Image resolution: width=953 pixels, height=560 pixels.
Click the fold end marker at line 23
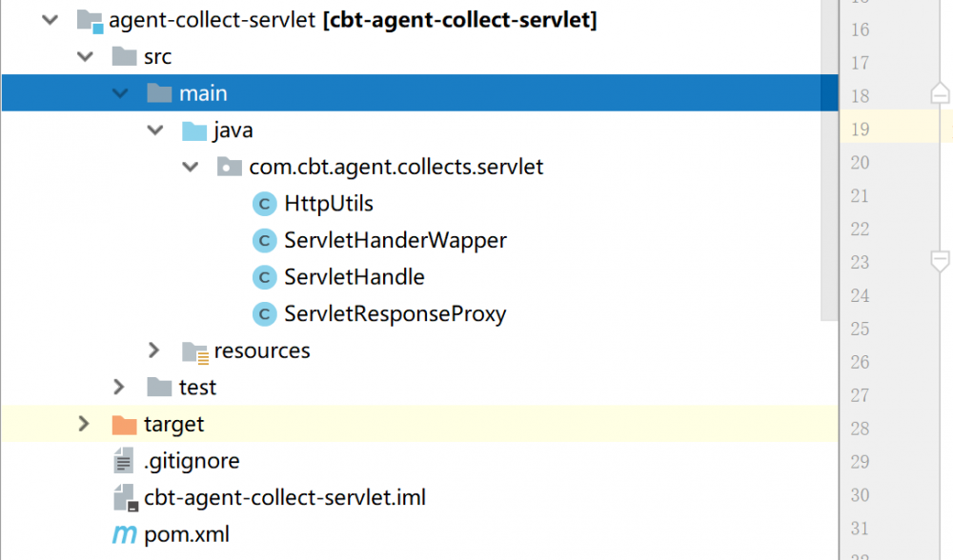point(940,259)
